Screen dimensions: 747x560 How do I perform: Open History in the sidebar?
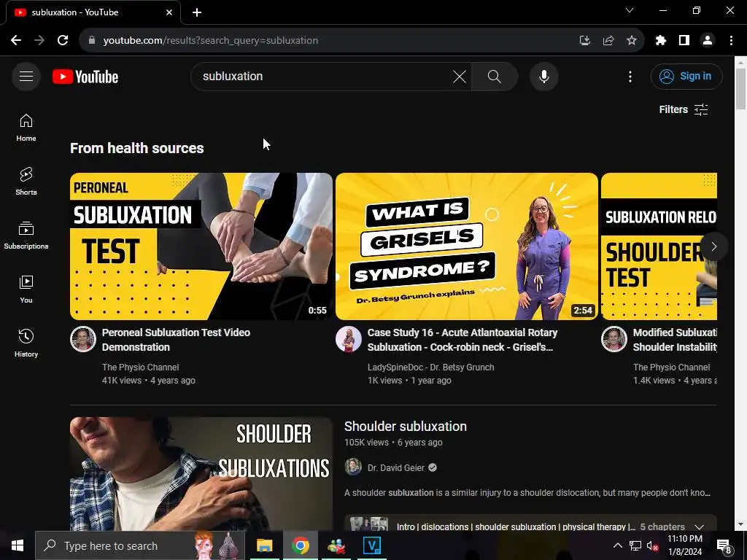click(26, 343)
